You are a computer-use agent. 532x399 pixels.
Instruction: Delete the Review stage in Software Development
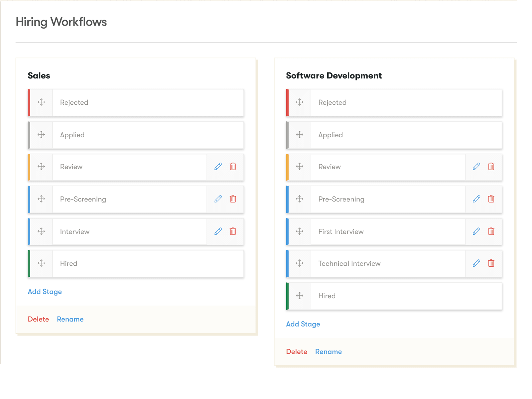tap(491, 167)
